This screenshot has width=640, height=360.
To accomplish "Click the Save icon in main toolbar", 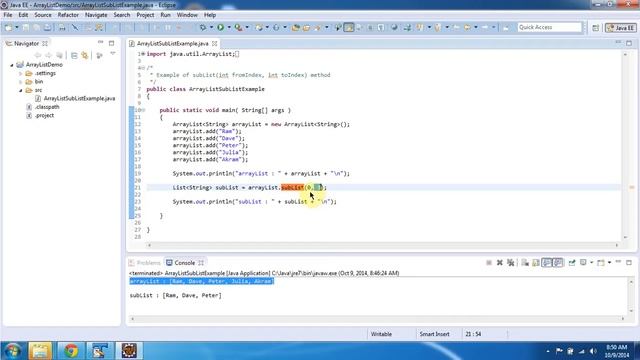I will tap(26, 27).
